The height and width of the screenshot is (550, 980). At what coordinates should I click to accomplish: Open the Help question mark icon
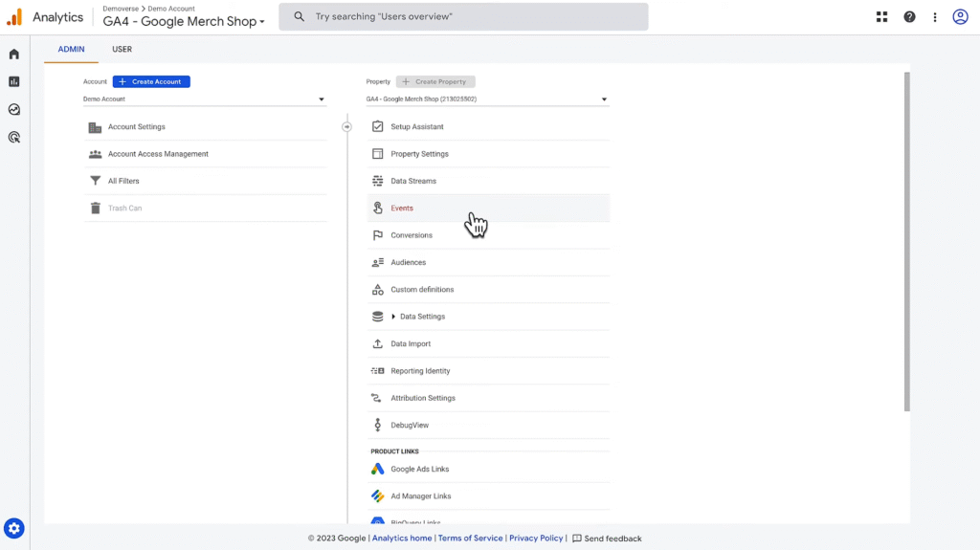coord(909,17)
